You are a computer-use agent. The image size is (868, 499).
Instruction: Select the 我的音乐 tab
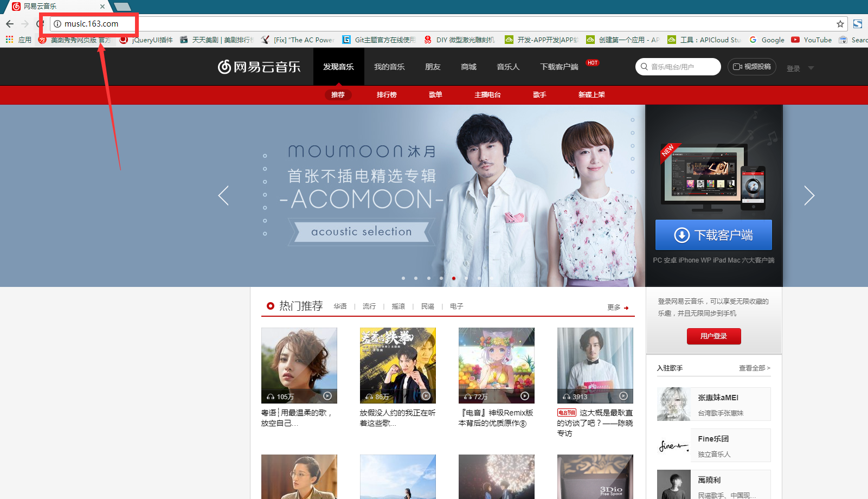point(389,67)
